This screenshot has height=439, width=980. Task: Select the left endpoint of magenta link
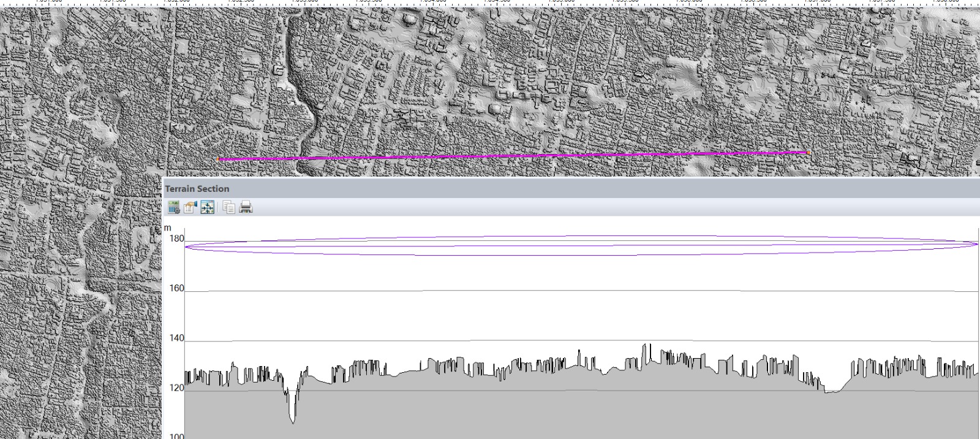coord(219,159)
